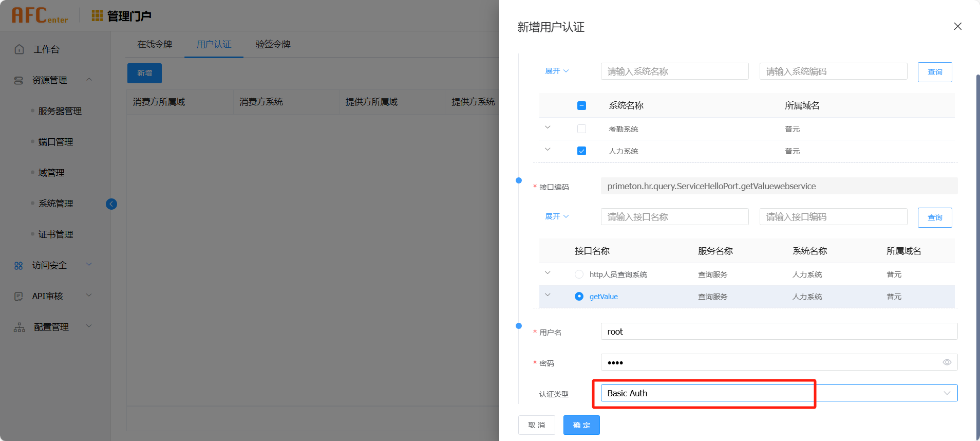Viewport: 980px width, 441px height.
Task: Switch to the 在线令牌 tab
Action: click(155, 45)
